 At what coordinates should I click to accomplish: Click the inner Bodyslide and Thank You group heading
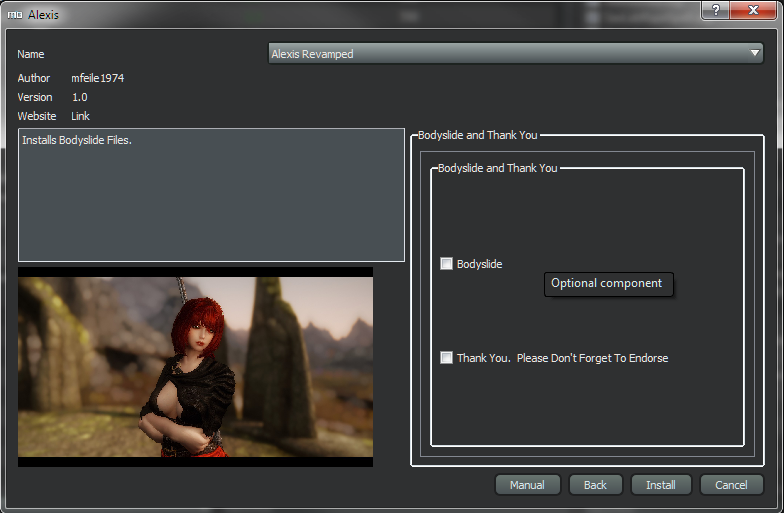pyautogui.click(x=497, y=168)
